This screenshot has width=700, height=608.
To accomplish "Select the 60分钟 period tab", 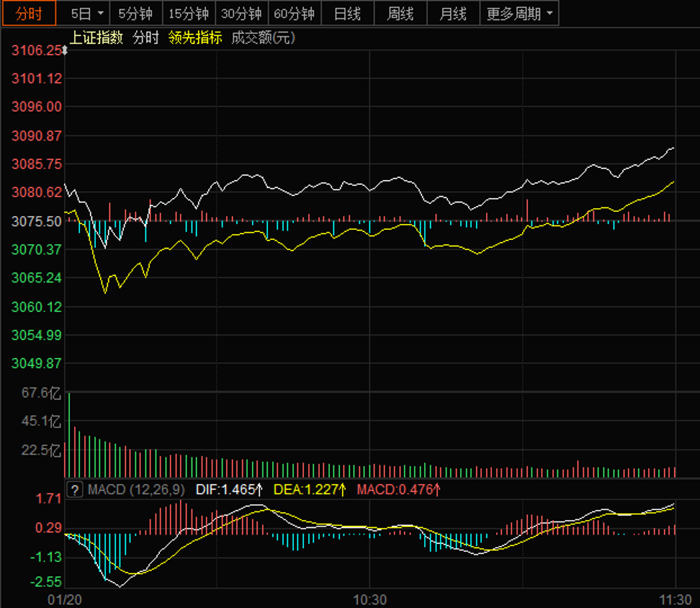I will pos(294,14).
